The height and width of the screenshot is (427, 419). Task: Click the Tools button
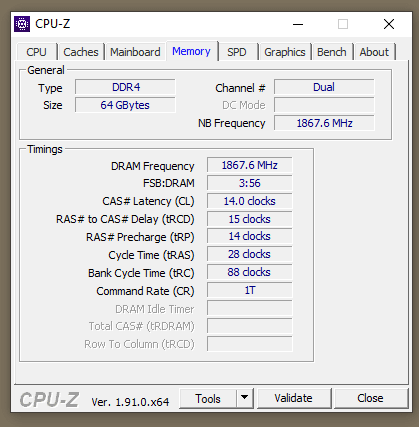(x=208, y=398)
